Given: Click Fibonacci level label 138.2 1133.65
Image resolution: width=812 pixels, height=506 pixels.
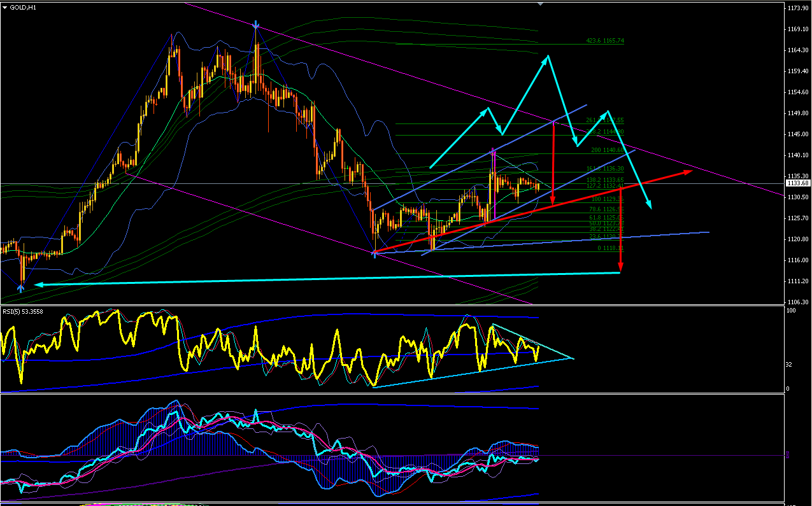Looking at the screenshot, I should [605, 180].
